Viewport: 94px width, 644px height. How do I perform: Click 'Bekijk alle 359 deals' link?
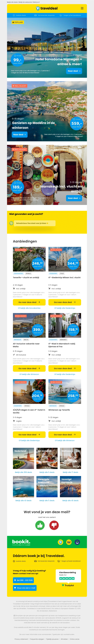pos(23,472)
